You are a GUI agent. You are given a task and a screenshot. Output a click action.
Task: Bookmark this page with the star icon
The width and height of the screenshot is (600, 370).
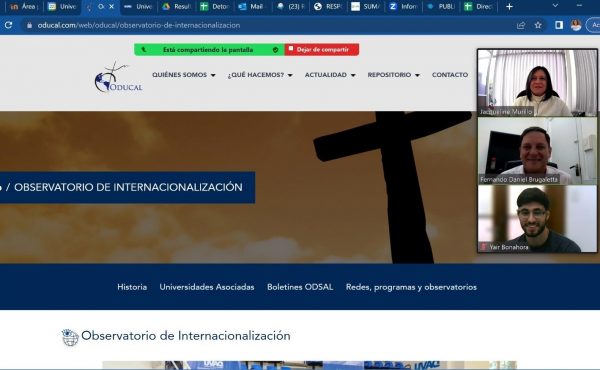point(538,25)
